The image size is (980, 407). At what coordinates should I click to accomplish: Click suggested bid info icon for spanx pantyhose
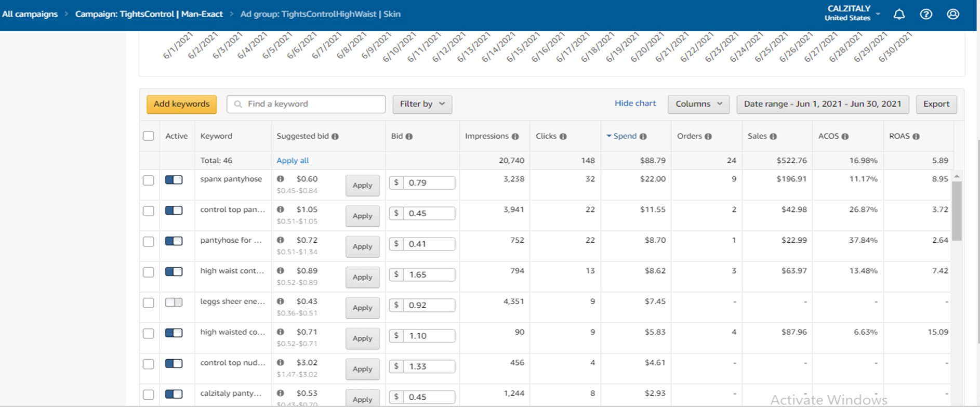point(281,179)
